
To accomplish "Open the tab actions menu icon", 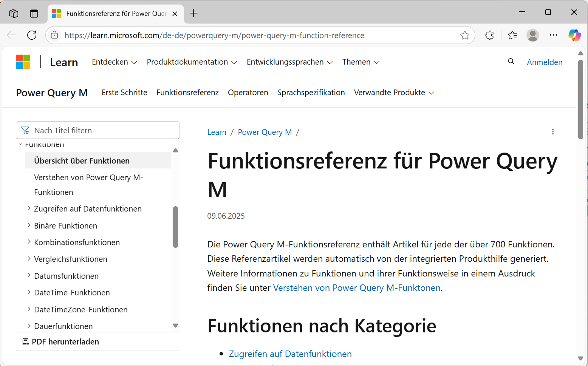I will 34,14.
